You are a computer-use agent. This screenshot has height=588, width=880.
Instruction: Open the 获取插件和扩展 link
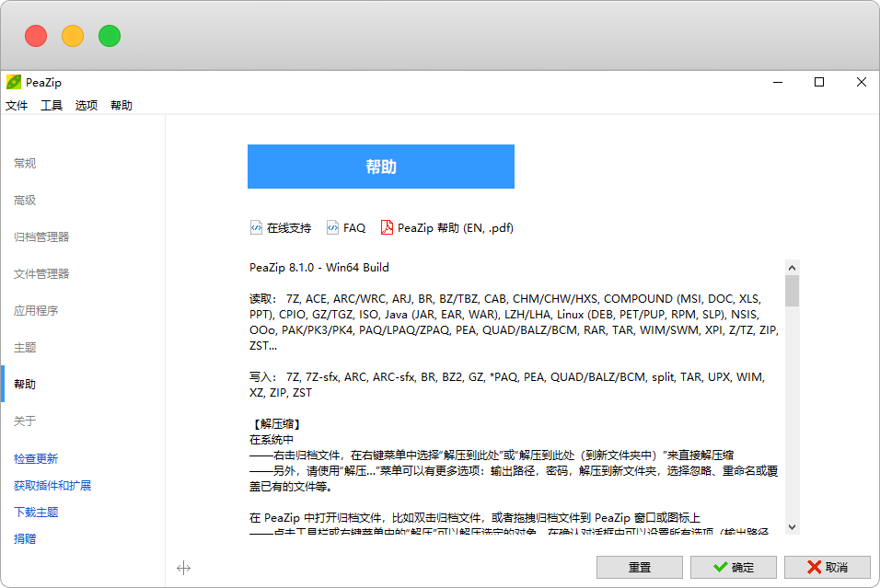[52, 486]
